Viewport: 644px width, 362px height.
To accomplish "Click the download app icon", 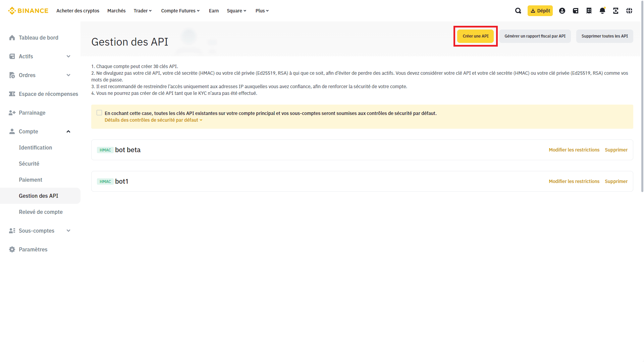I will coord(616,11).
